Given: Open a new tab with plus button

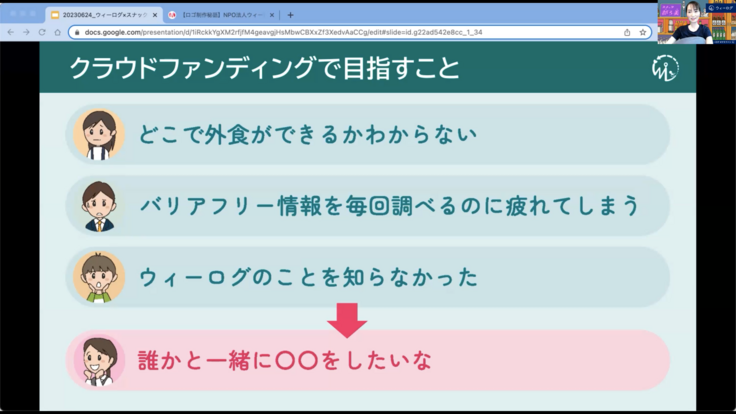Looking at the screenshot, I should [291, 15].
